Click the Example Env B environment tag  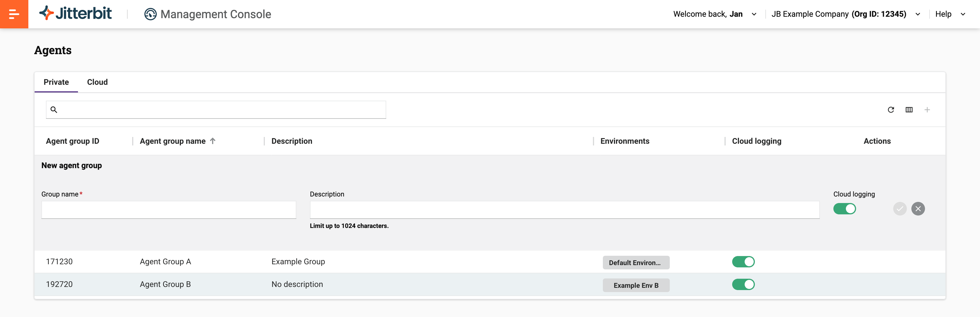tap(636, 286)
